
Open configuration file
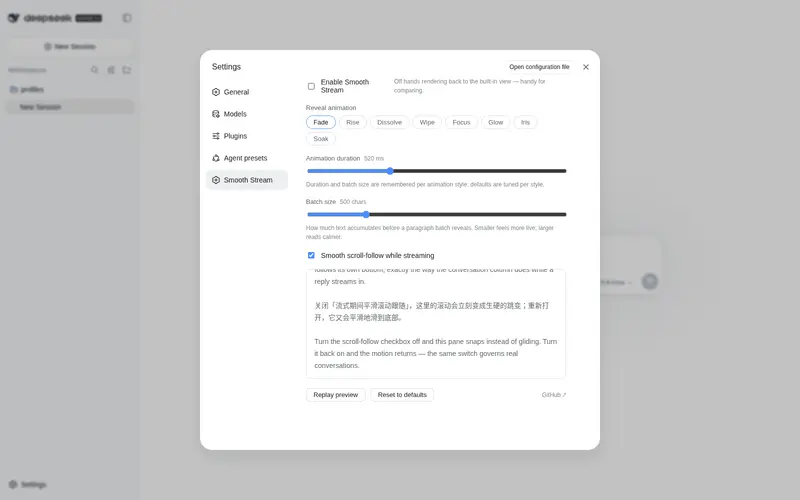[x=539, y=67]
